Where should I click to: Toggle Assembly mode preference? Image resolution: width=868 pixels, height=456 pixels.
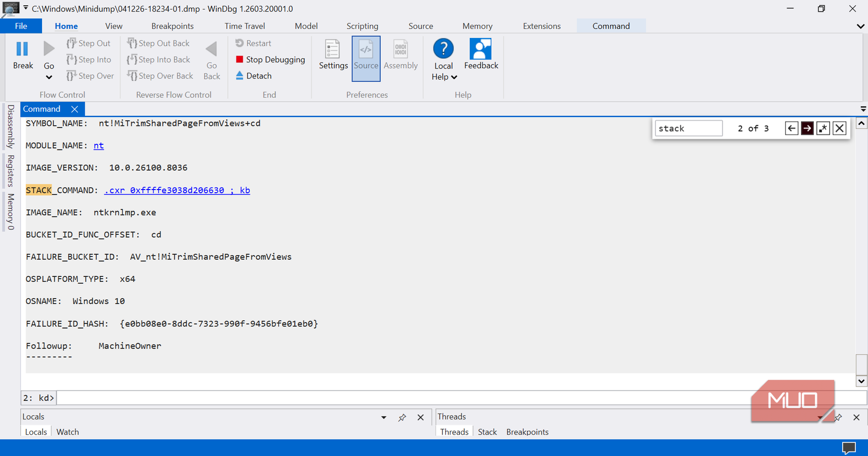click(x=400, y=55)
